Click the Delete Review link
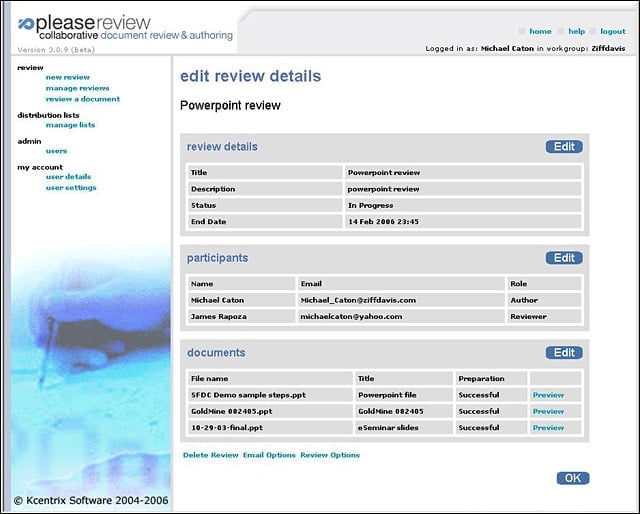Screen dimensions: 640x514 (211, 455)
